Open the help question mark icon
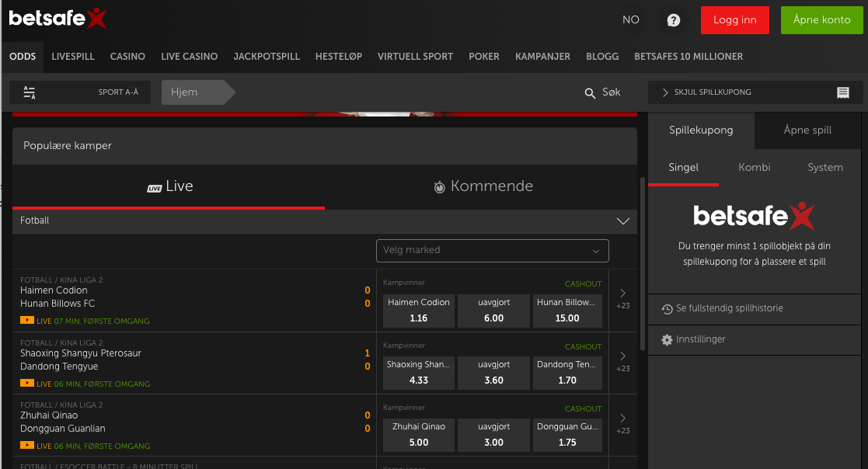This screenshot has height=469, width=868. pos(673,20)
